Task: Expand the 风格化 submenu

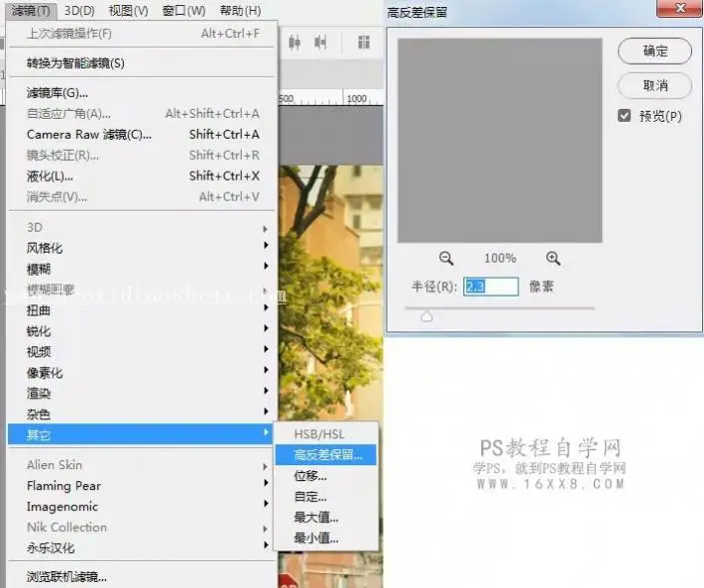Action: (x=142, y=249)
